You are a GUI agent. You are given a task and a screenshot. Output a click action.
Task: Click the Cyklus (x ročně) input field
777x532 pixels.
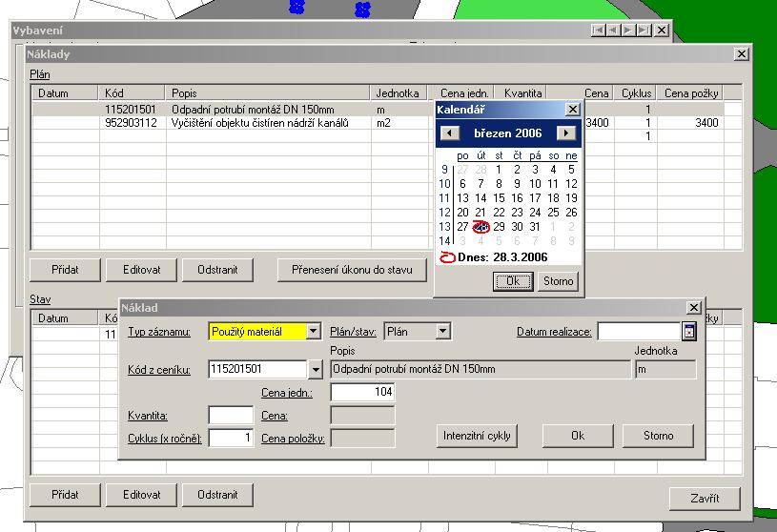[231, 438]
